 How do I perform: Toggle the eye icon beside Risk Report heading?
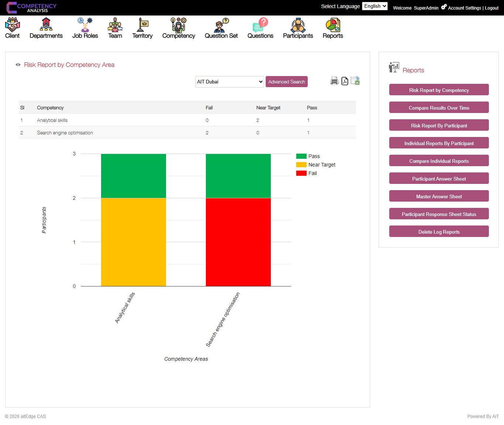click(x=18, y=65)
